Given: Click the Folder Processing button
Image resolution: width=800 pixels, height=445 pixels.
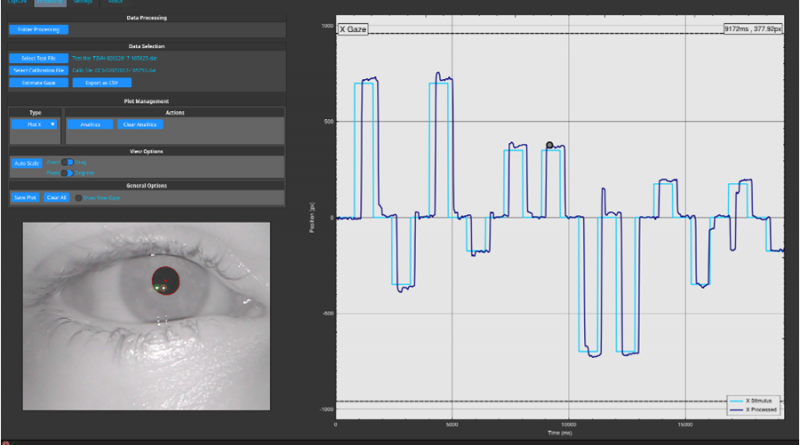Looking at the screenshot, I should click(34, 30).
